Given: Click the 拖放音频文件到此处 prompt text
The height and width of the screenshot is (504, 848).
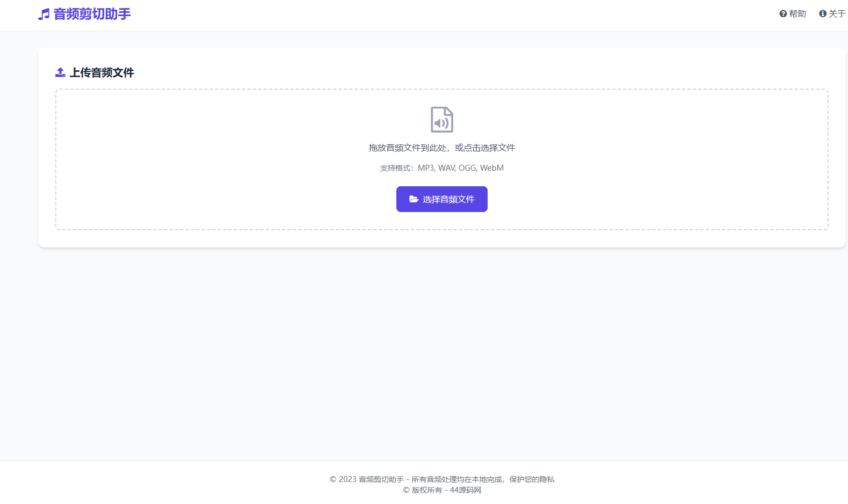Looking at the screenshot, I should pos(408,148).
